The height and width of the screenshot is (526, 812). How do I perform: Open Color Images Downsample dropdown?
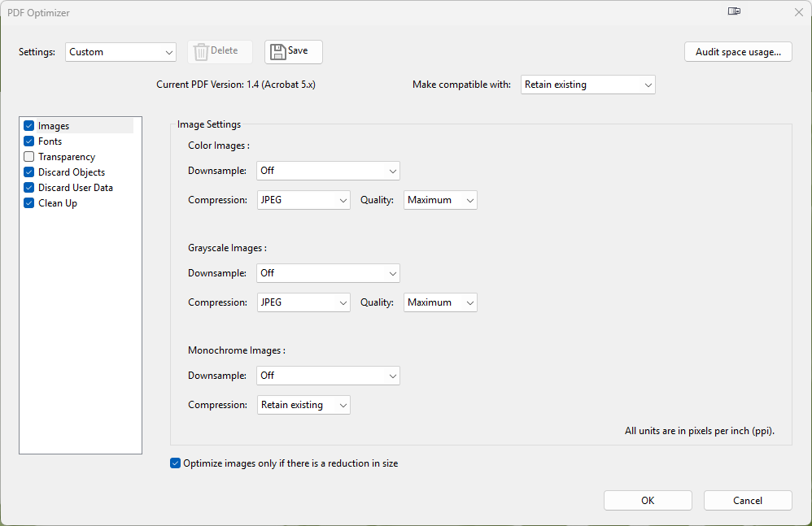[328, 171]
